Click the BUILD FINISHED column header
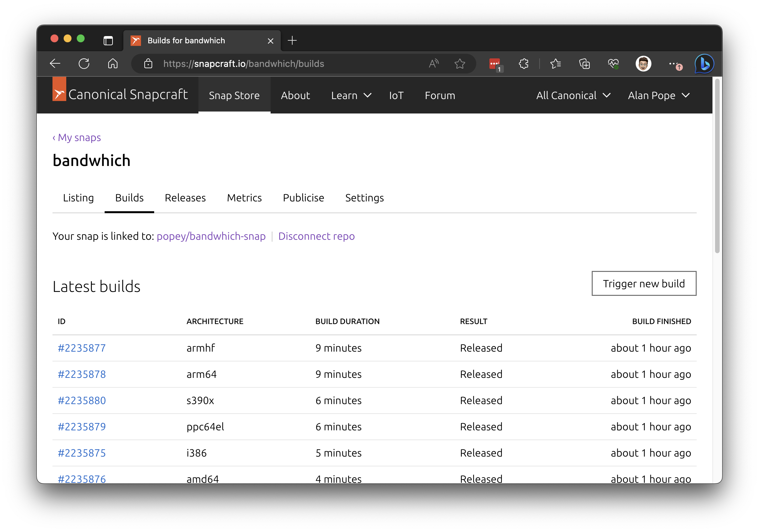This screenshot has width=759, height=532. pyautogui.click(x=662, y=321)
